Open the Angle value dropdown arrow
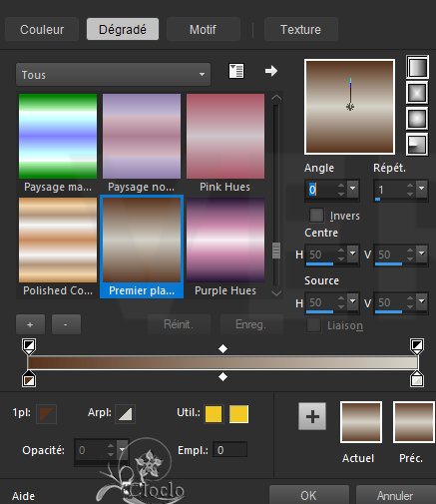This screenshot has height=504, width=436. click(352, 189)
